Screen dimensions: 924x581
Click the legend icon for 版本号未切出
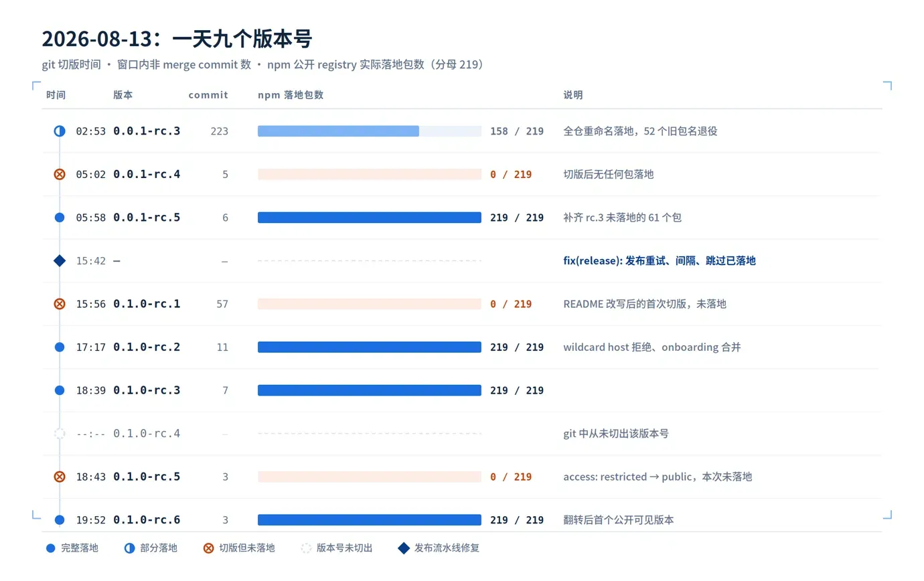tap(306, 548)
